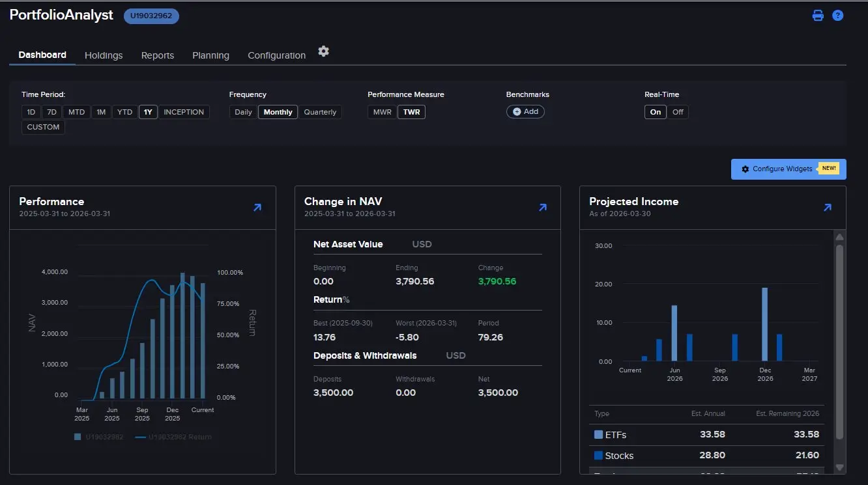
Task: Set frequency to Quarterly
Action: (320, 112)
